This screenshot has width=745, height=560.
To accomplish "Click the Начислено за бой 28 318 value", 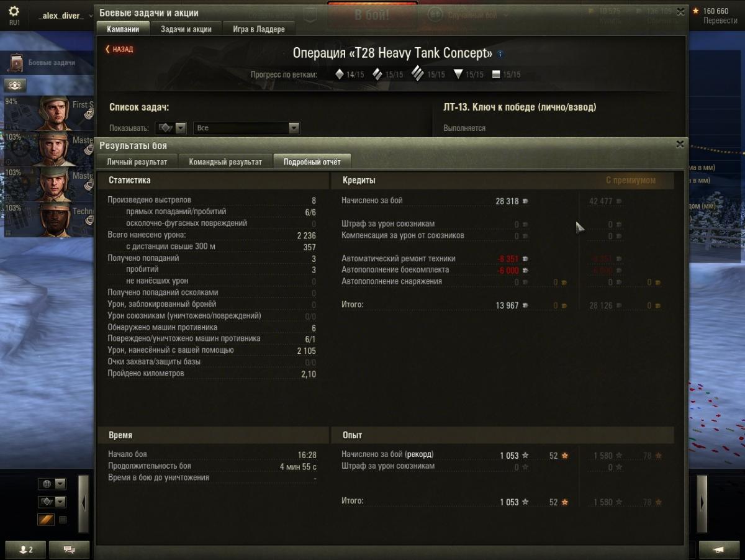I will 507,201.
